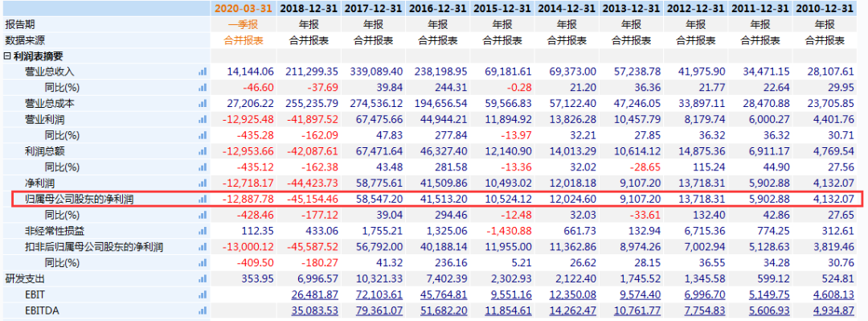Open EBITDA value 35,083.53 link
868x321 pixels.
(x=315, y=311)
